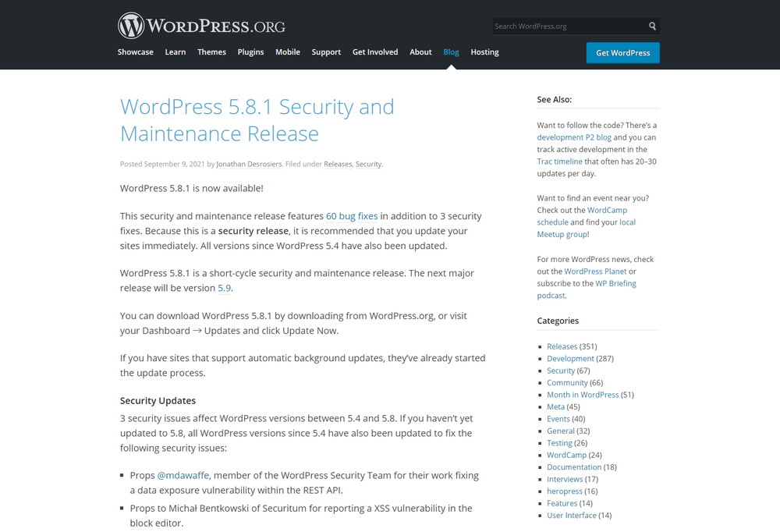Open the WordCamp (24) category
Screen dimensions: 780x532
(566, 455)
